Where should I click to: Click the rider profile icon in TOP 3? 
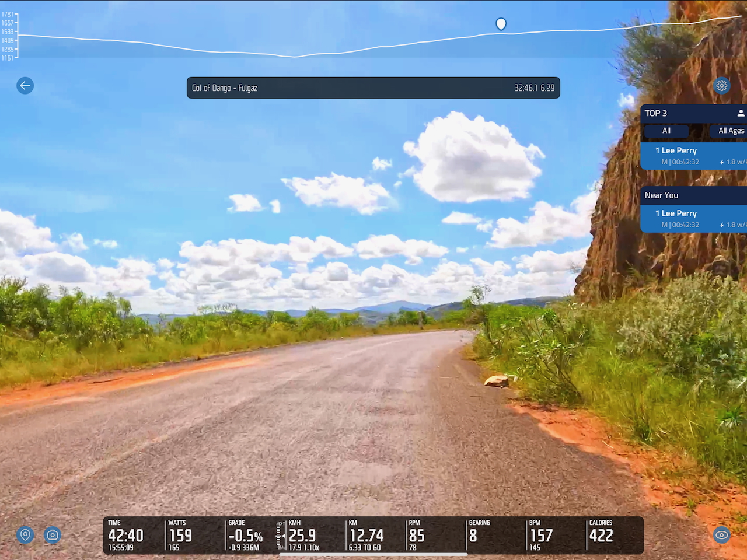coord(740,113)
